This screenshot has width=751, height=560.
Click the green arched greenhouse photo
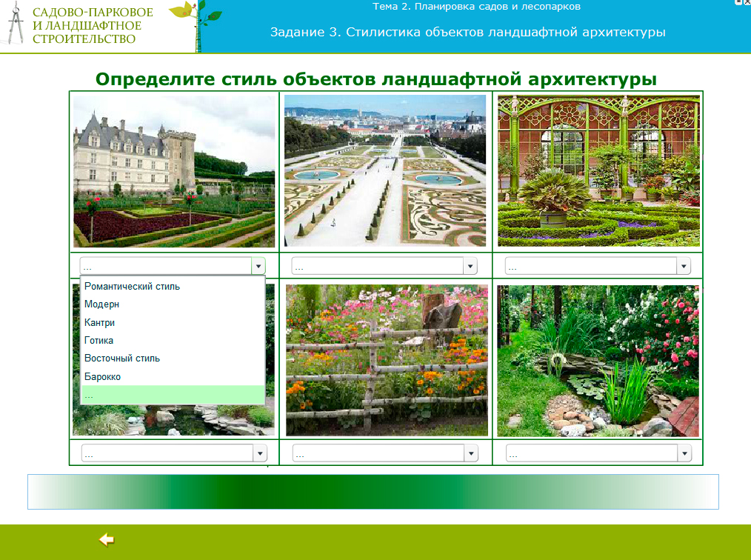click(598, 171)
